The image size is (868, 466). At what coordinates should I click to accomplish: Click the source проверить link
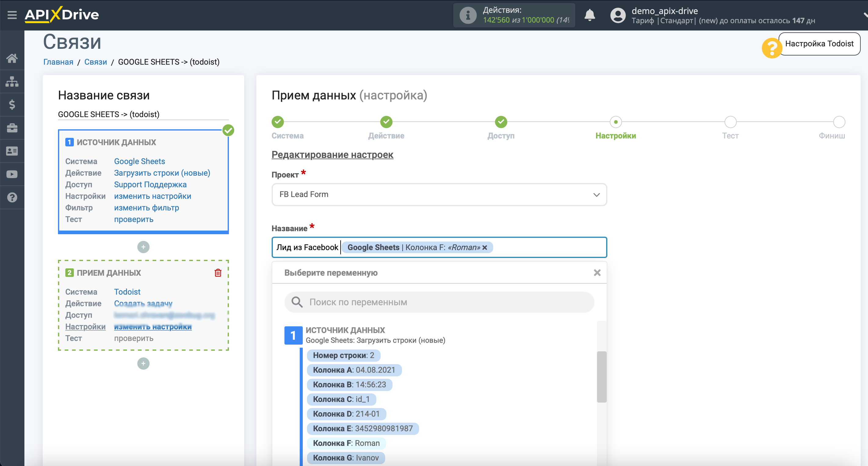pyautogui.click(x=134, y=219)
